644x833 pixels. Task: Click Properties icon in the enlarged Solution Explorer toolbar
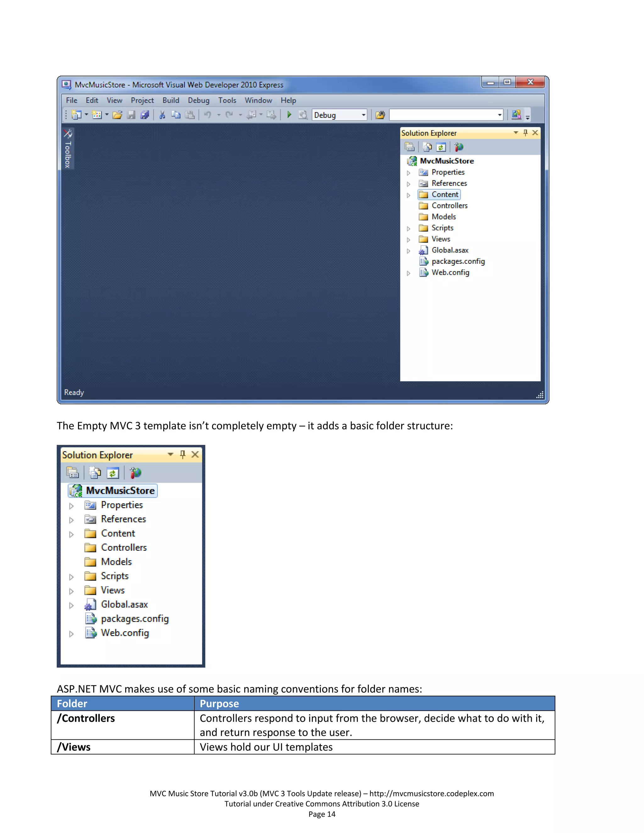click(x=73, y=473)
